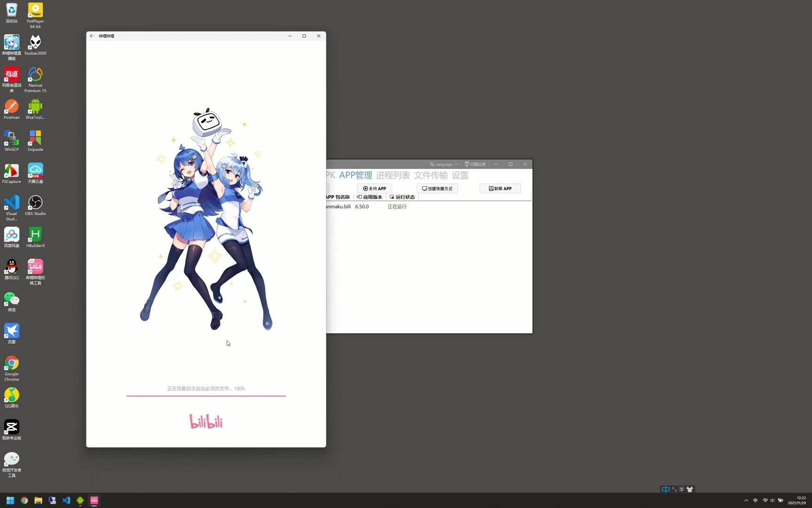Click the back arrow in the bilibili window
This screenshot has height=508, width=812.
[x=92, y=36]
